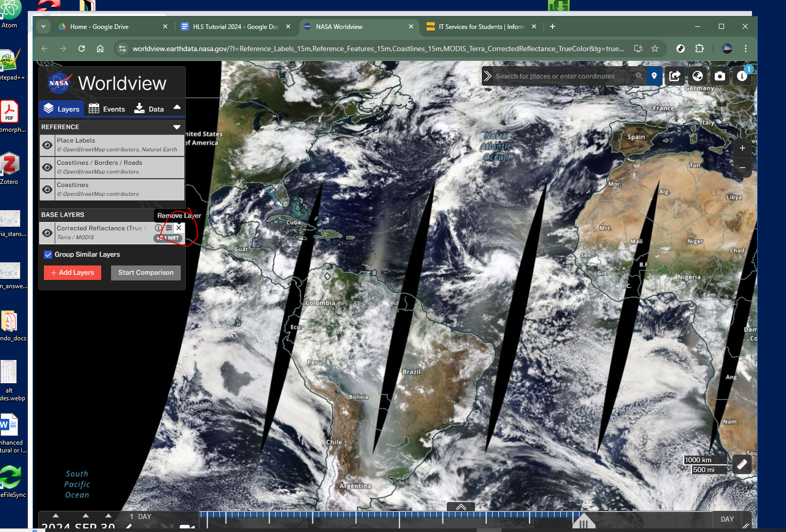This screenshot has height=532, width=786.
Task: Toggle visibility of Coastlines / Borders / Roads
Action: click(48, 167)
